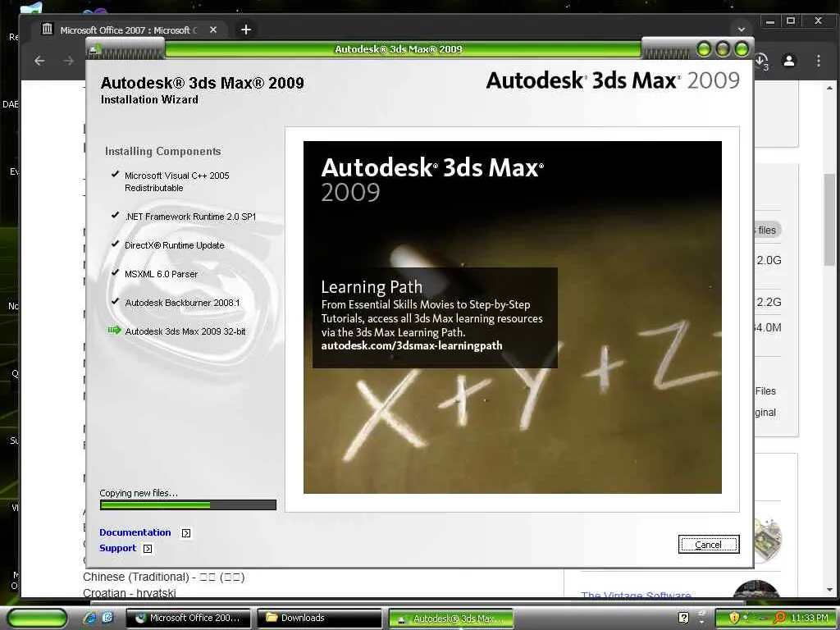Switch to Downloads folder taskbar button
Image resolution: width=840 pixels, height=630 pixels.
319,618
